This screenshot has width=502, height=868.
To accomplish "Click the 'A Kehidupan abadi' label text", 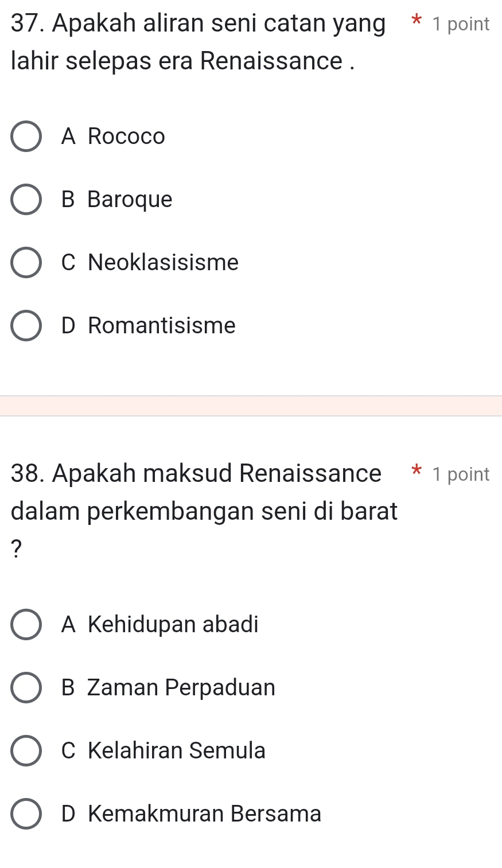I will (x=160, y=624).
